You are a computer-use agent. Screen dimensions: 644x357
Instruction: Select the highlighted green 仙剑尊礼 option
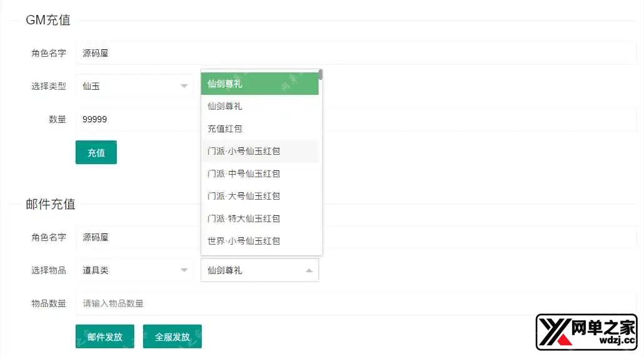(x=259, y=84)
